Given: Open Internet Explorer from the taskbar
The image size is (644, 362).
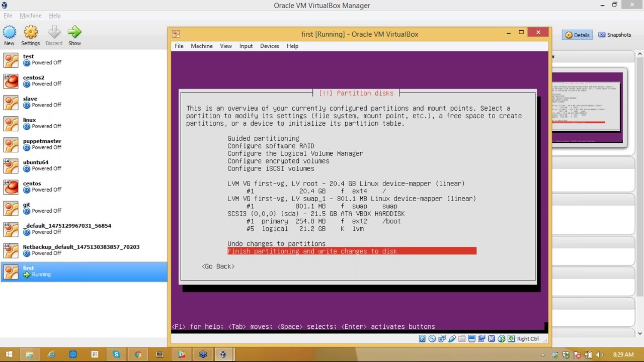Looking at the screenshot, I should click(x=51, y=354).
